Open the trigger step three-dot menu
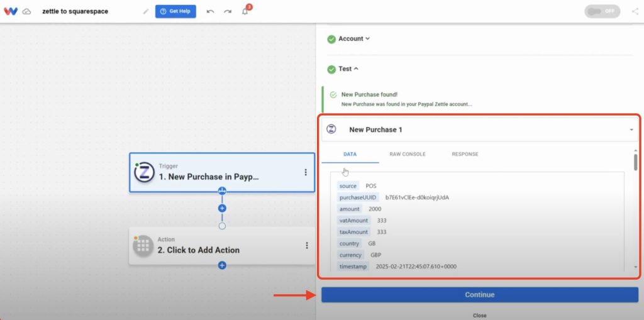This screenshot has height=320, width=644. click(x=306, y=172)
